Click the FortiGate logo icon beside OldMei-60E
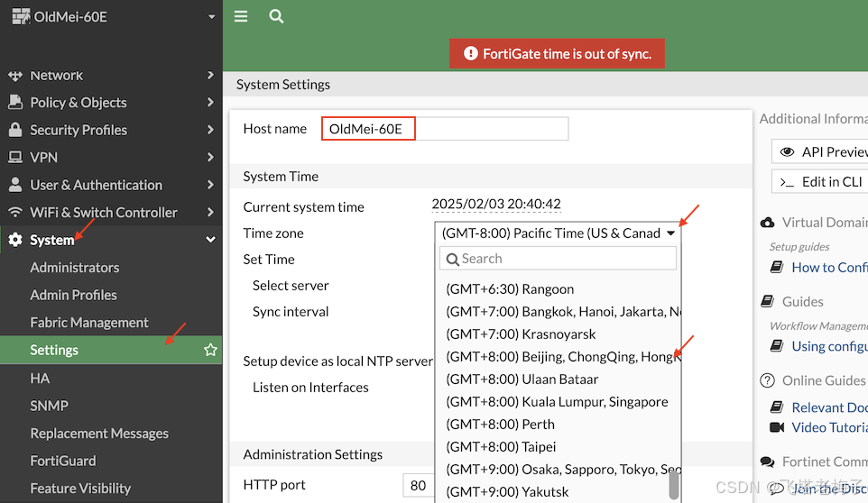Viewport: 868px width, 503px height. click(21, 16)
